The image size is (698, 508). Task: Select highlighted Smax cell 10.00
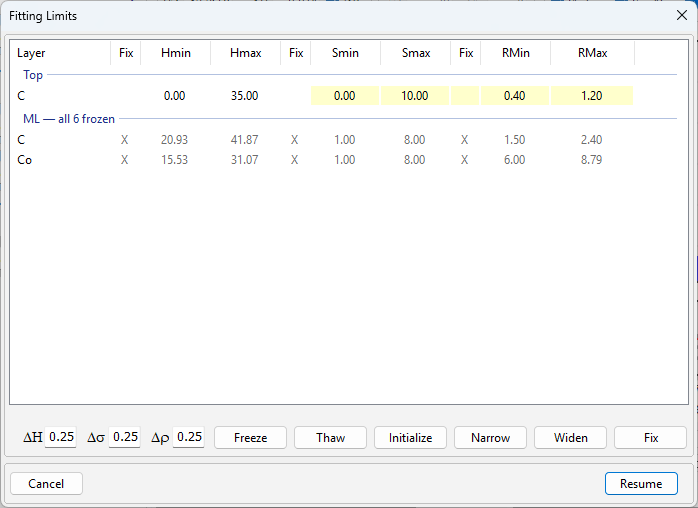coord(415,96)
